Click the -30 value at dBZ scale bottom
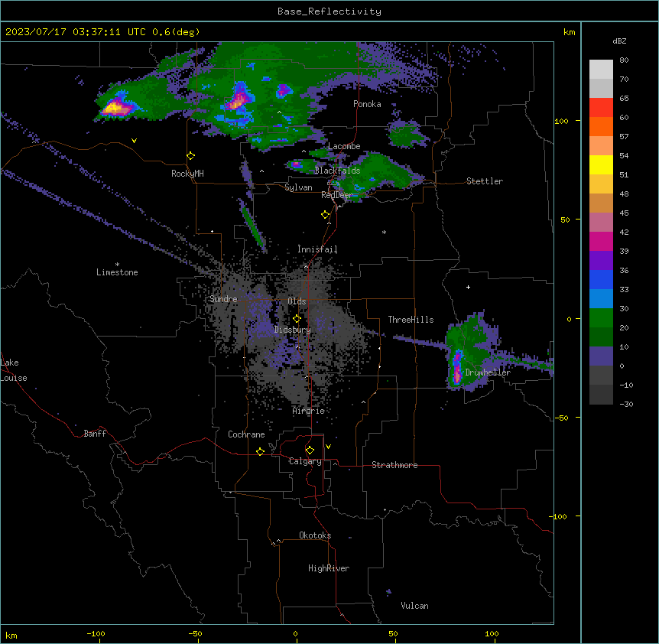 pyautogui.click(x=626, y=404)
